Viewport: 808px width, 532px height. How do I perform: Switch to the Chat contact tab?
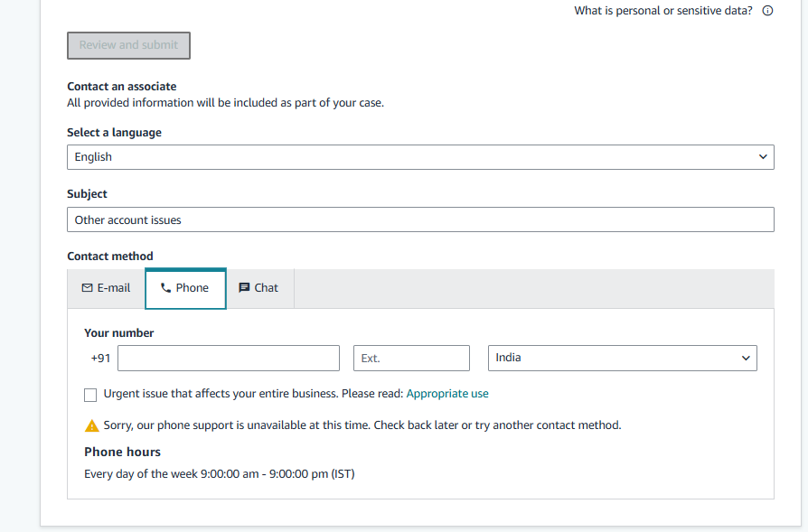[260, 288]
